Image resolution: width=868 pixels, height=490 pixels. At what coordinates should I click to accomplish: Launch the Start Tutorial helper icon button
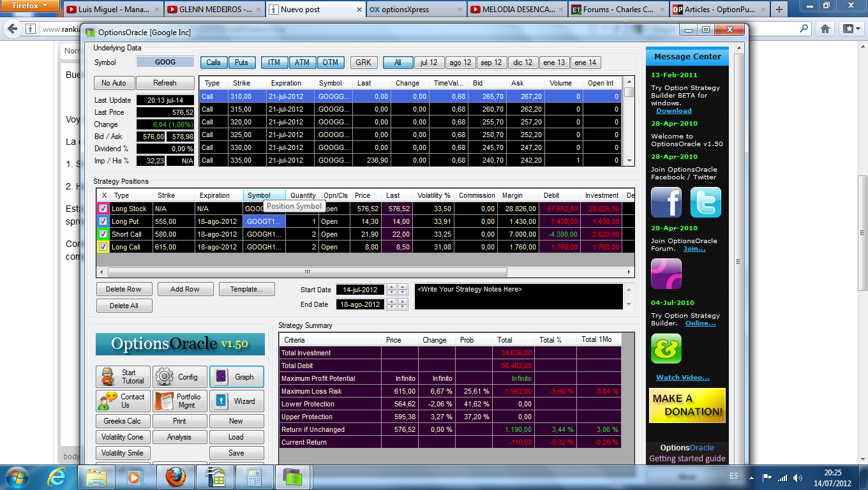[124, 377]
